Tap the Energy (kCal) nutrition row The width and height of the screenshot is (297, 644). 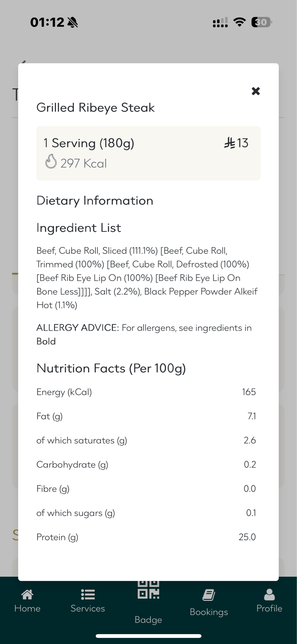(x=146, y=392)
